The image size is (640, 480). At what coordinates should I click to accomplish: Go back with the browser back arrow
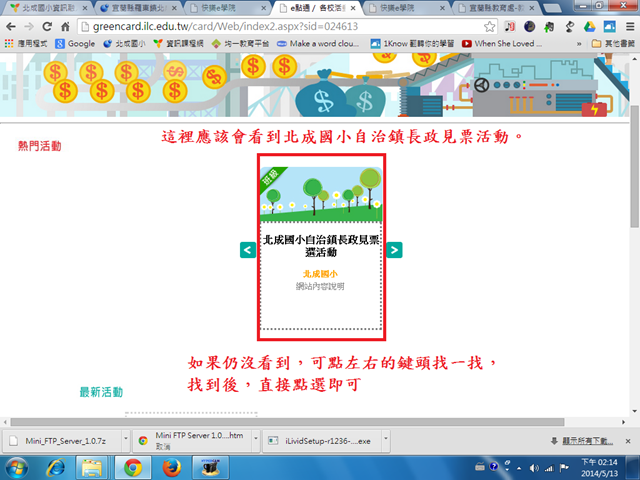[x=11, y=26]
